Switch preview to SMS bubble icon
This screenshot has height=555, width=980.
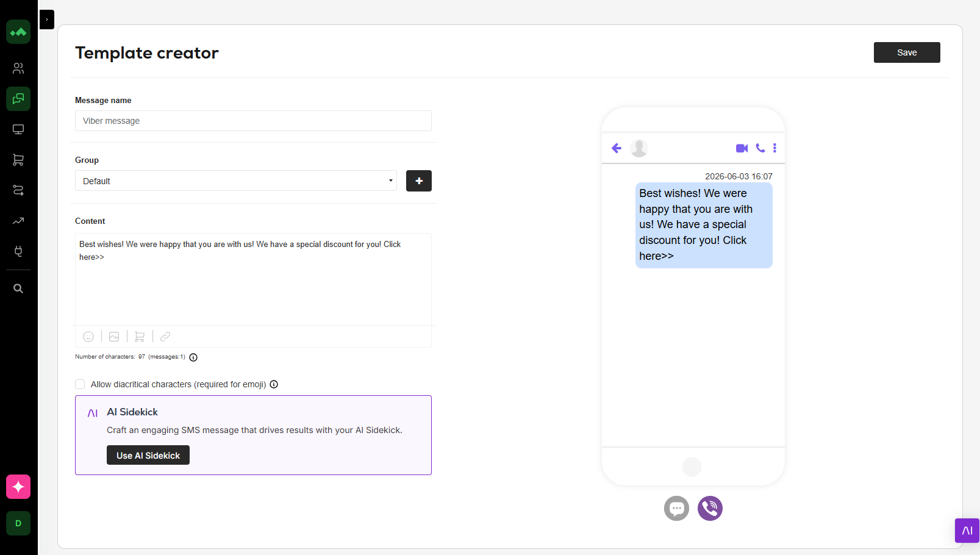676,508
